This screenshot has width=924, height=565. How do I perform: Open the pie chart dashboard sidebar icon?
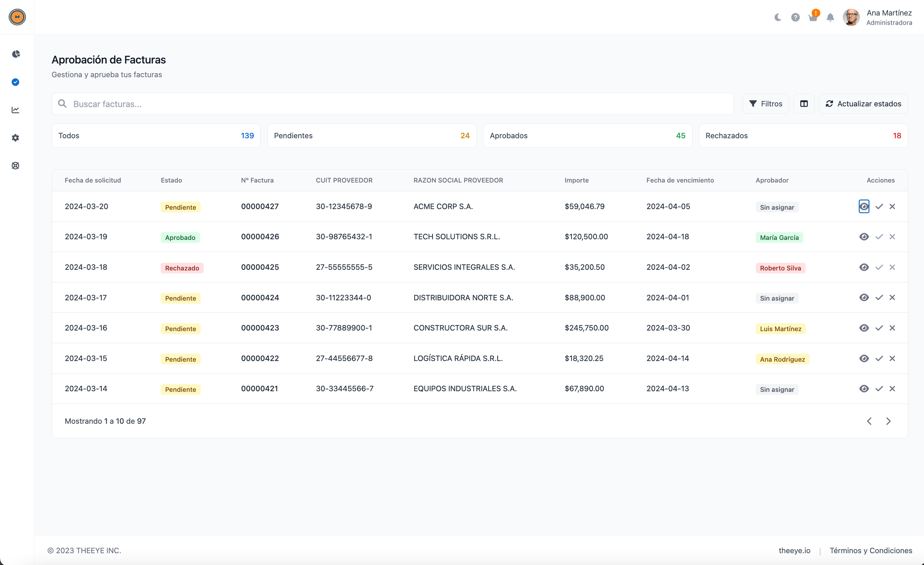point(16,54)
